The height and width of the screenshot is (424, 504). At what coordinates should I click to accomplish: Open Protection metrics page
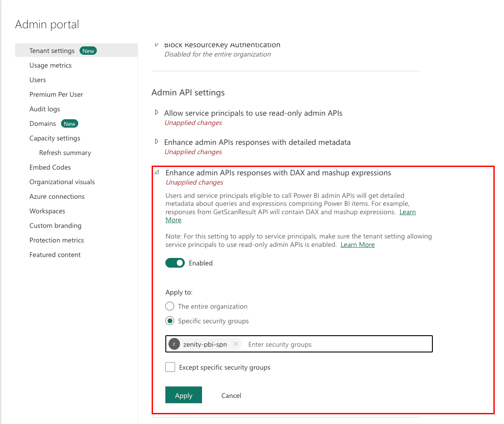tap(57, 240)
